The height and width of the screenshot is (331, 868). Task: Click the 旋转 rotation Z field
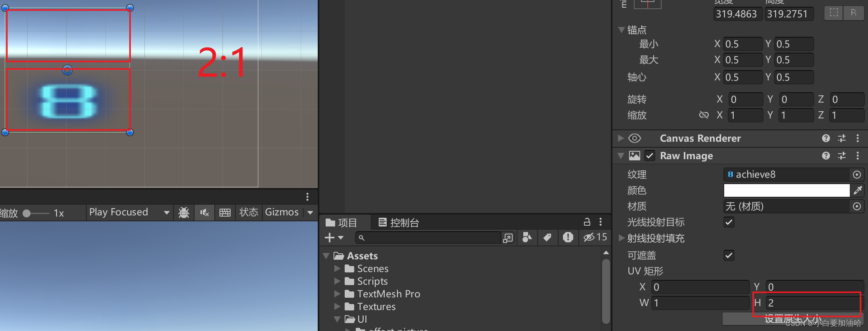(847, 99)
